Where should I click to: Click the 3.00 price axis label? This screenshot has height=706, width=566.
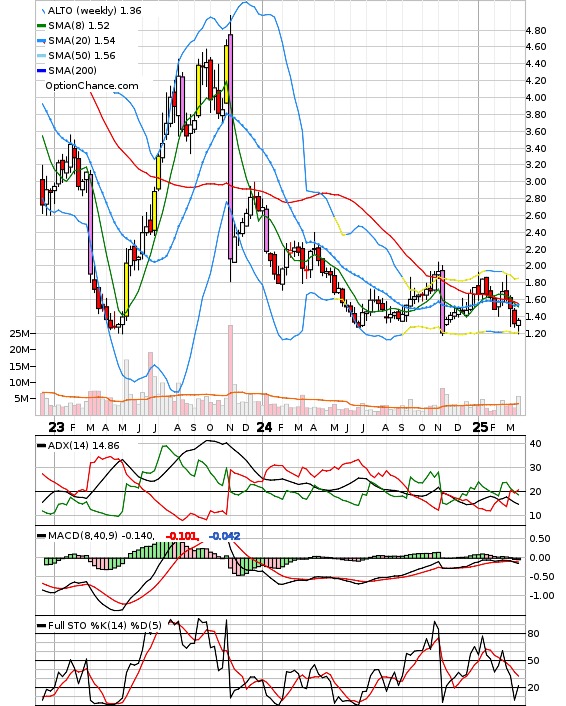pos(536,181)
